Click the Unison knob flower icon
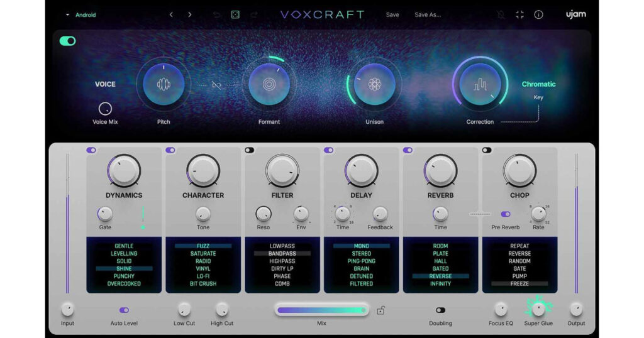This screenshot has width=644, height=338. click(x=375, y=84)
